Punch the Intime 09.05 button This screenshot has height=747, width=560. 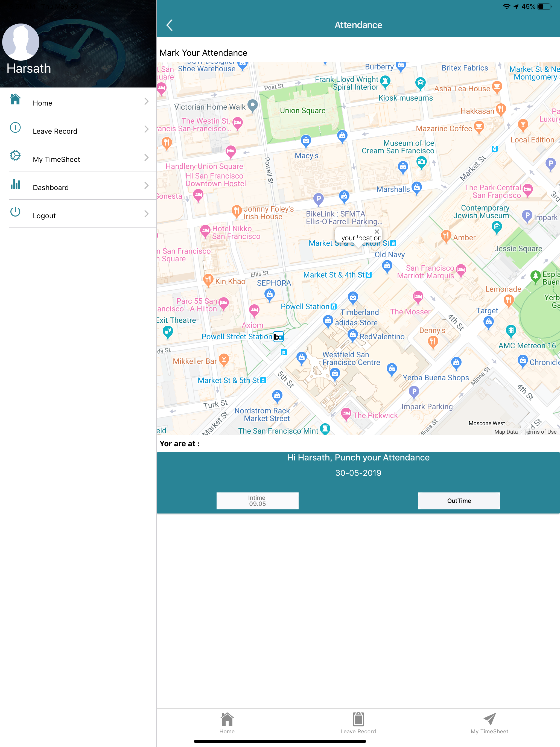point(257,501)
